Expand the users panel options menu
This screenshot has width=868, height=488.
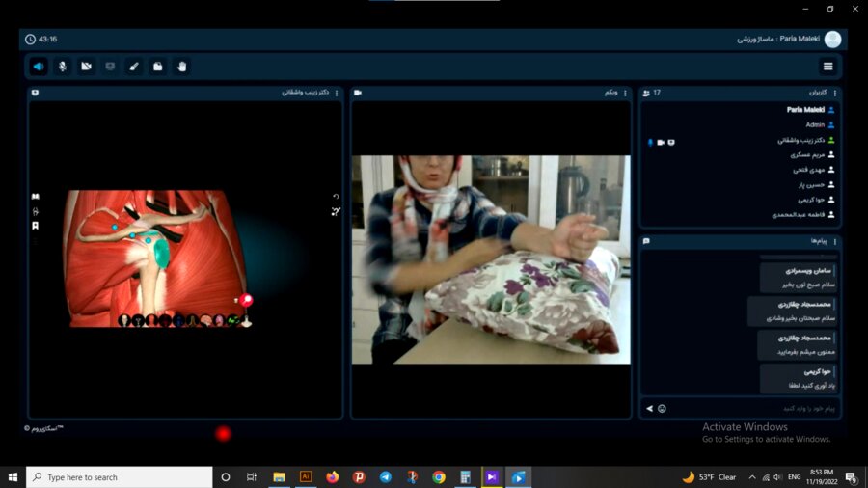[835, 93]
